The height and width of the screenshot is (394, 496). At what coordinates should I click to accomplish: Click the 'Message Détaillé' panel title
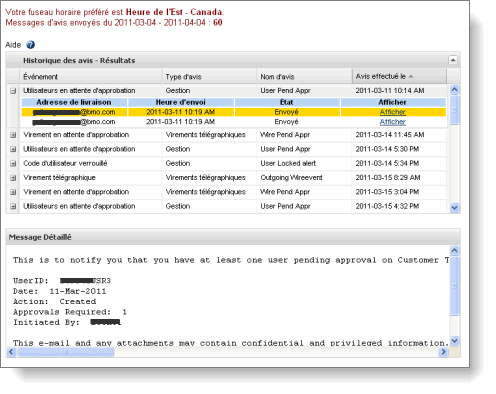[40, 237]
